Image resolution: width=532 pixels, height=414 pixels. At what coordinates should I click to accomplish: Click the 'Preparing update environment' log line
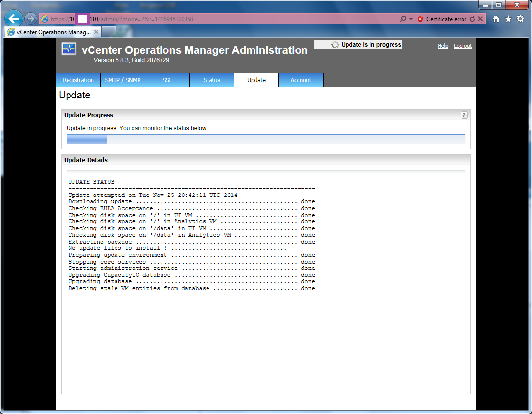(x=192, y=255)
